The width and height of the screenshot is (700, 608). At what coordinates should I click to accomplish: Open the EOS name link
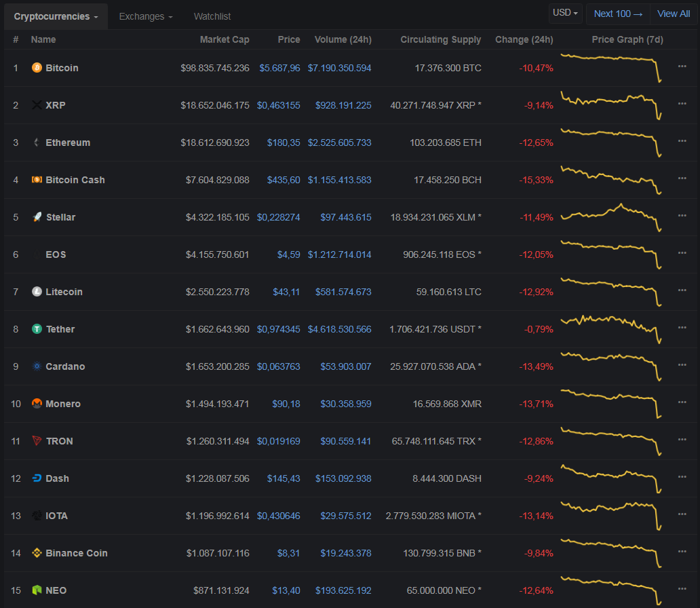click(x=56, y=254)
